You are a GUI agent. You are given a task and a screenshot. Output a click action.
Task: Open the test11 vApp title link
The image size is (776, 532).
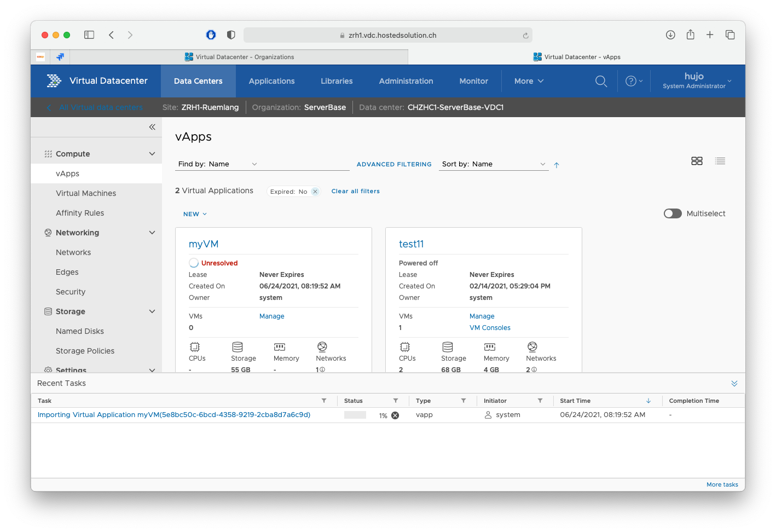coord(412,244)
